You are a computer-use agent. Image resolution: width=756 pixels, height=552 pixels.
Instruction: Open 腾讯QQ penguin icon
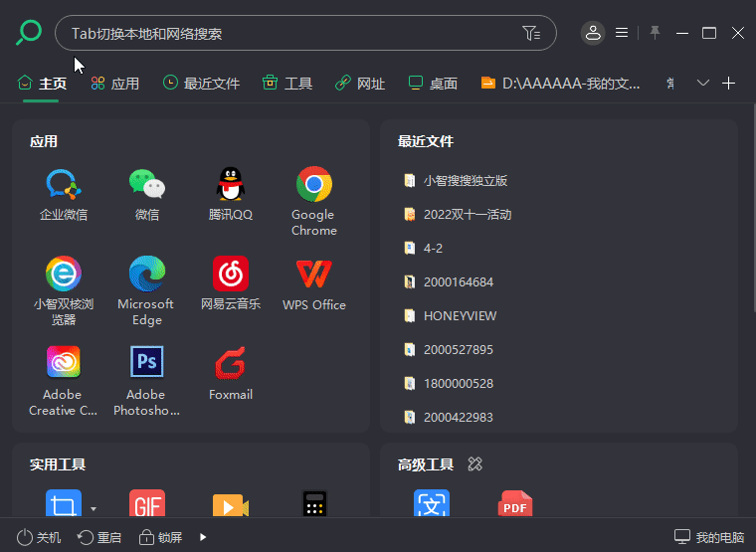click(x=231, y=184)
